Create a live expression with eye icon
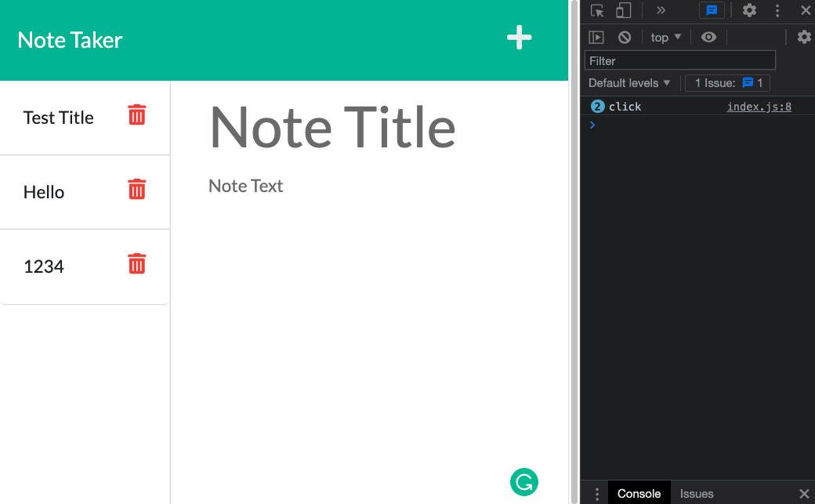 tap(708, 37)
